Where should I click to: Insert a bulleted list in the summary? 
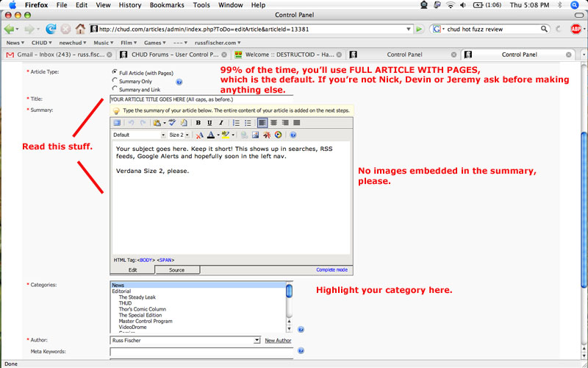pos(248,123)
